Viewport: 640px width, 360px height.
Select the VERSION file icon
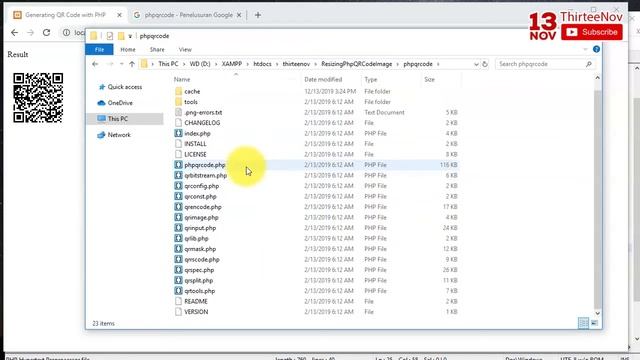(x=178, y=312)
